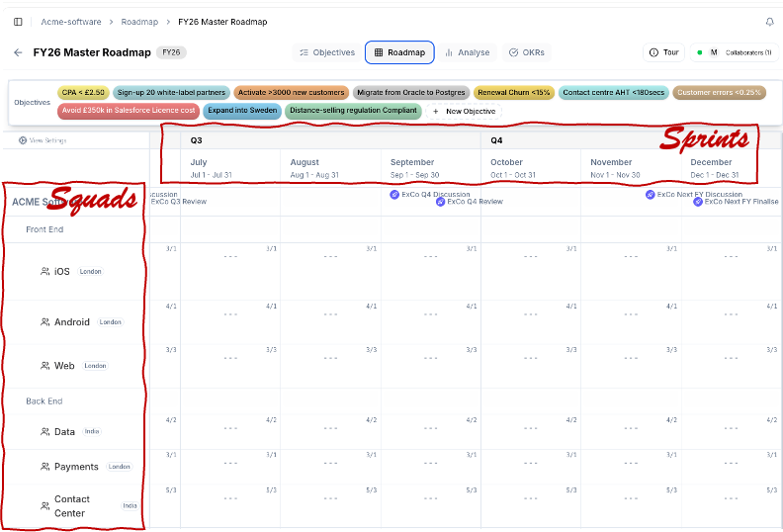Select the 'Expand into Sweden' objective tag
Image resolution: width=783 pixels, height=532 pixels.
(x=242, y=111)
